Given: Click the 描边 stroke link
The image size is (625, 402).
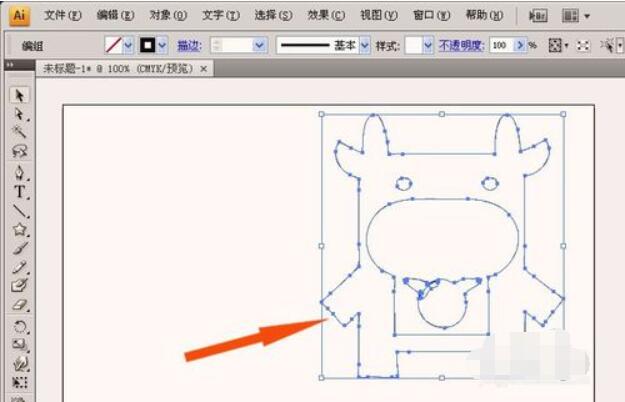Looking at the screenshot, I should coord(189,46).
